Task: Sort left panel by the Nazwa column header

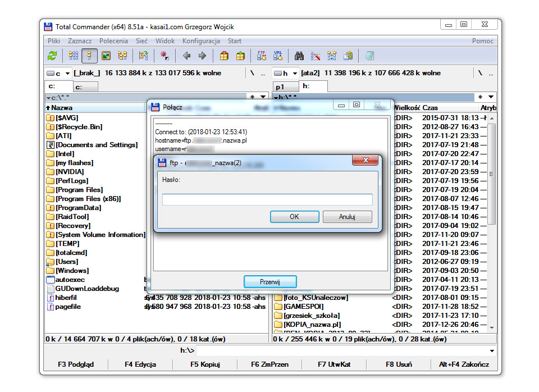Action: coord(95,108)
